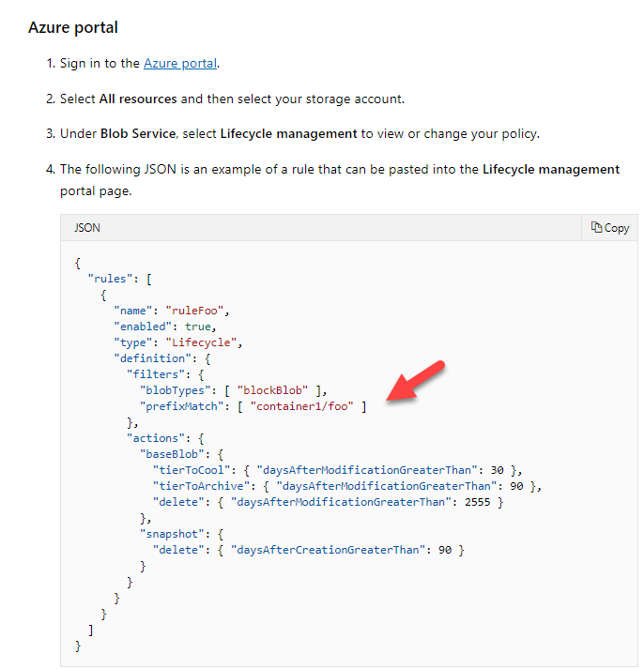Click the "ruleFoo" value

click(x=194, y=311)
